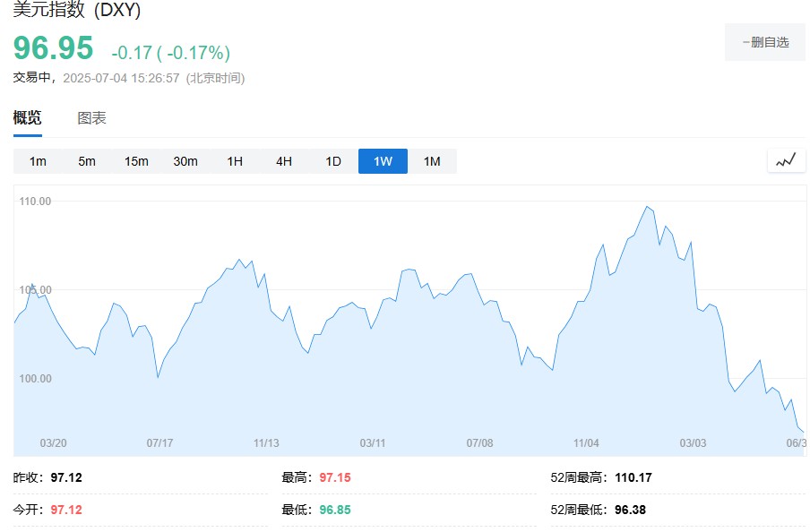
Task: Select the 1m timeframe
Action: (38, 161)
